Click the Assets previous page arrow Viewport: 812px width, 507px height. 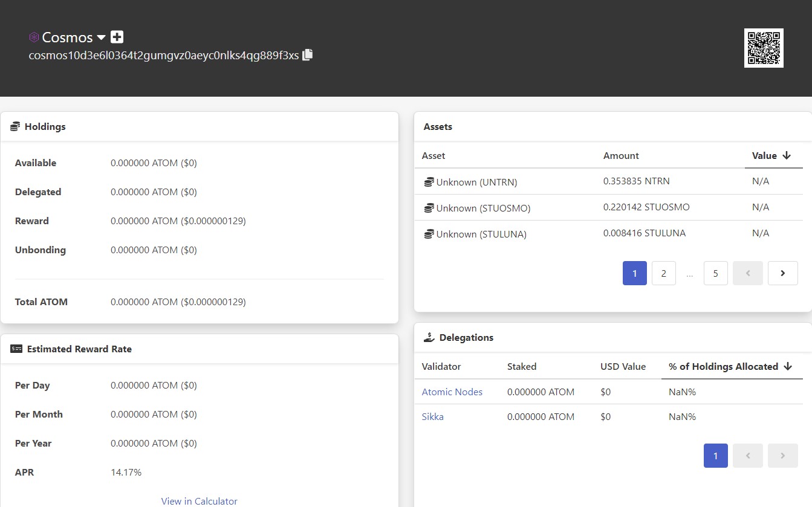click(748, 273)
